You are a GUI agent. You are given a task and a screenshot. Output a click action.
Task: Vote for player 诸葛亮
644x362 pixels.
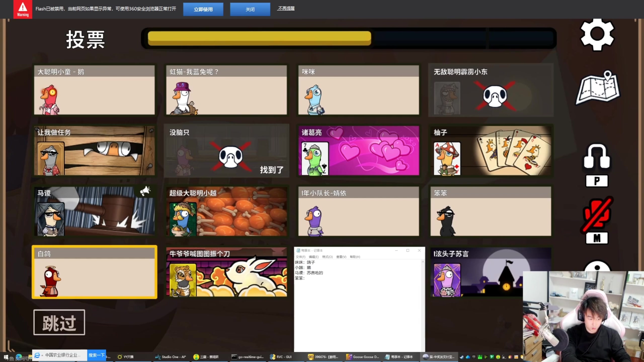tap(358, 151)
